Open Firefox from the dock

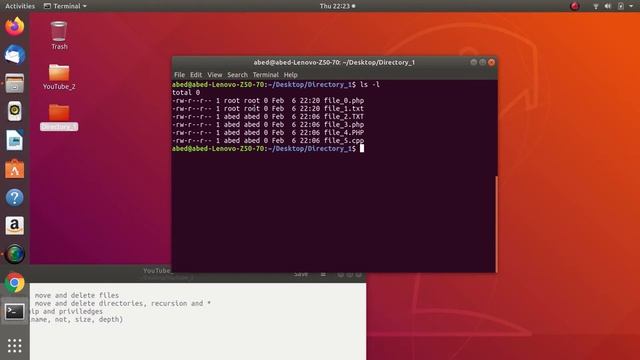pos(15,27)
